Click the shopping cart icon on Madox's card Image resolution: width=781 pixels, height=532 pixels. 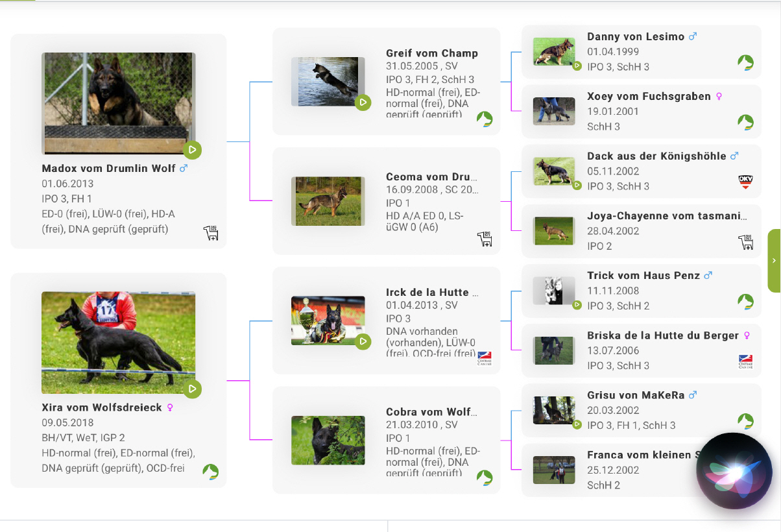tap(211, 233)
